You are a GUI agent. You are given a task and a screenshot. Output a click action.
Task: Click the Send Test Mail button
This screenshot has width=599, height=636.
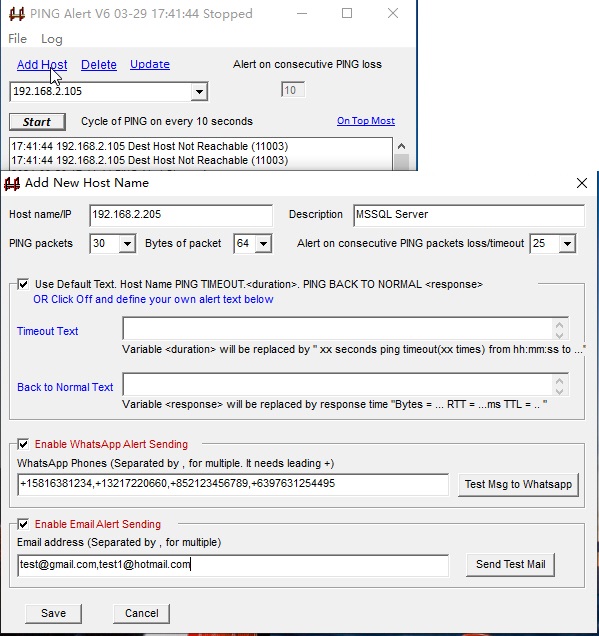(x=510, y=565)
